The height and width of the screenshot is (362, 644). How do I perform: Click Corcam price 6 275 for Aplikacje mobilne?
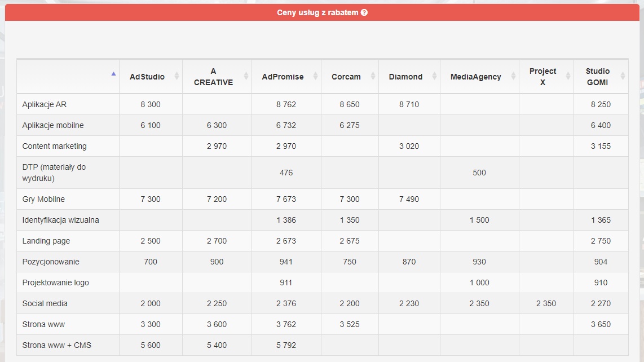pos(350,125)
